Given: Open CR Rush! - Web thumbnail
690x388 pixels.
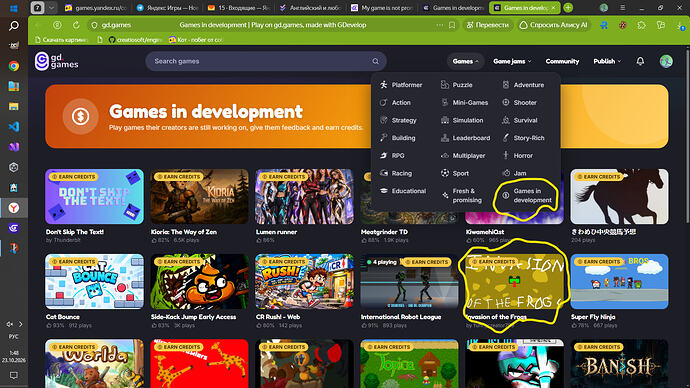Looking at the screenshot, I should tap(304, 282).
